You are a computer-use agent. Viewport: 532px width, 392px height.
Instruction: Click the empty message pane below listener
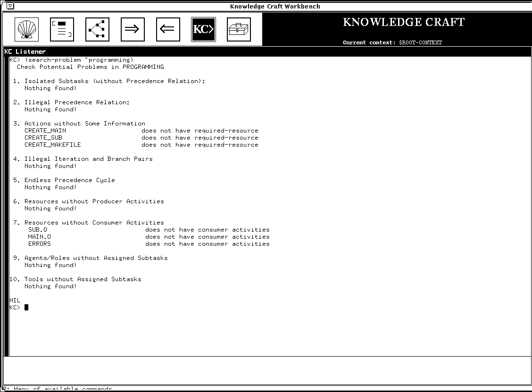[x=266, y=371]
